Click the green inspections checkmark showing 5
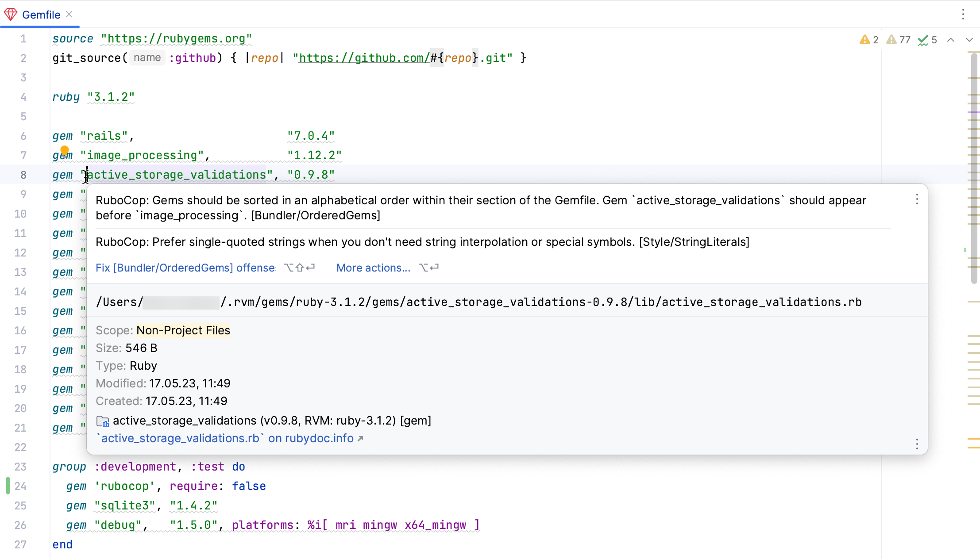The width and height of the screenshot is (980, 559). [923, 39]
